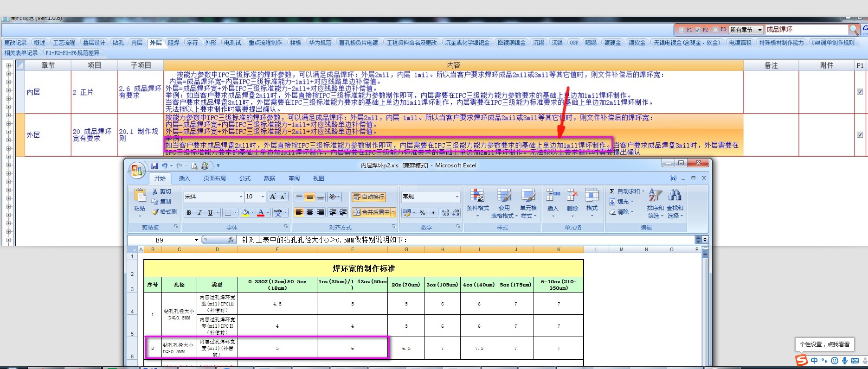This screenshot has height=369, width=868.
Task: Toggle the P1 checkbox in the 外层 row
Action: [860, 135]
